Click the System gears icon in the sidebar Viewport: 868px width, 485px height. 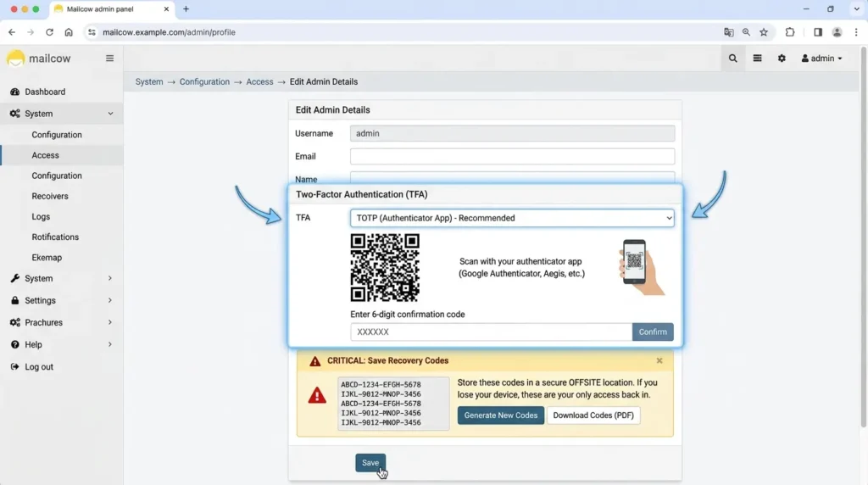point(15,114)
